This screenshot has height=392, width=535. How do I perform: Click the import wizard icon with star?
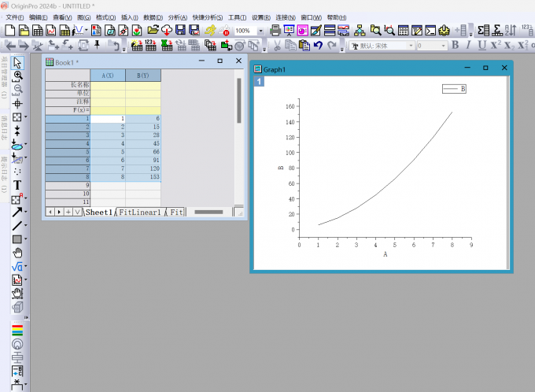click(137, 45)
